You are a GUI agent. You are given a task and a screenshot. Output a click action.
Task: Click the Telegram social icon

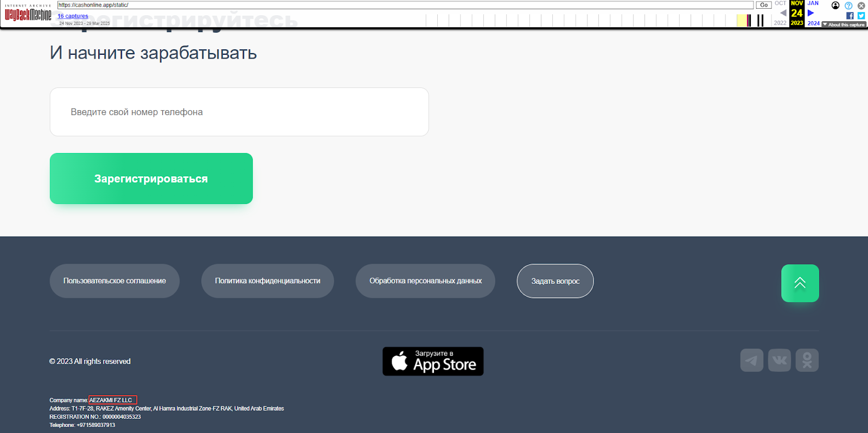pyautogui.click(x=751, y=360)
